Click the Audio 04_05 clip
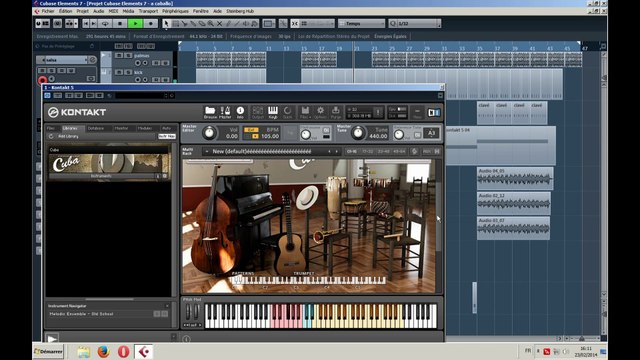 [x=515, y=178]
